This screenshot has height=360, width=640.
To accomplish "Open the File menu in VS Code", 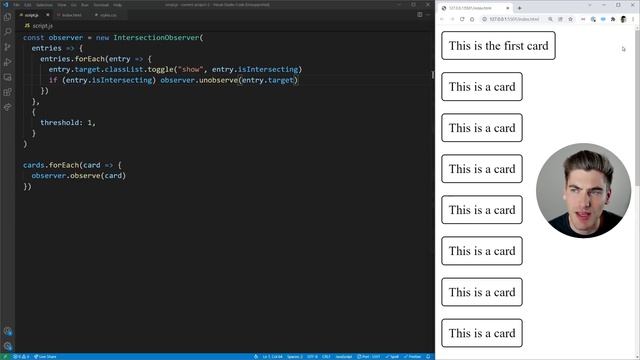I will 16,5.
